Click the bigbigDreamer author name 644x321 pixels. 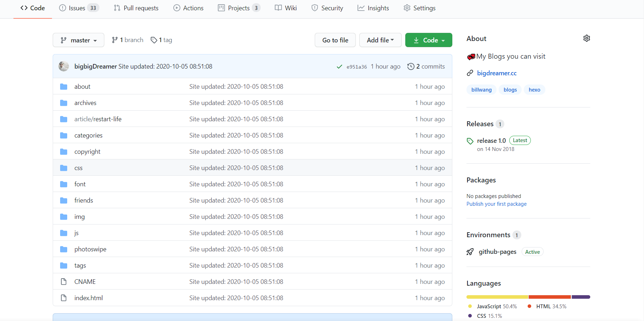pos(95,66)
